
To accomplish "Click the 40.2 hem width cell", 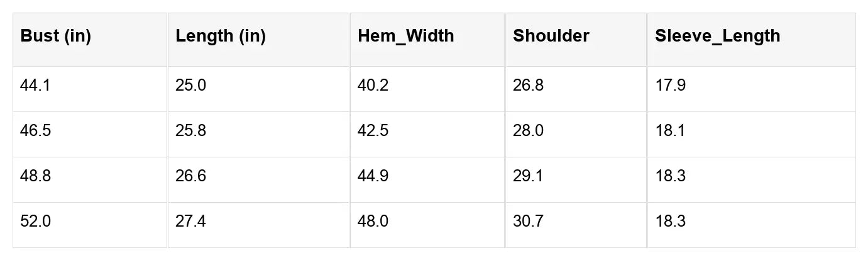I will (373, 86).
